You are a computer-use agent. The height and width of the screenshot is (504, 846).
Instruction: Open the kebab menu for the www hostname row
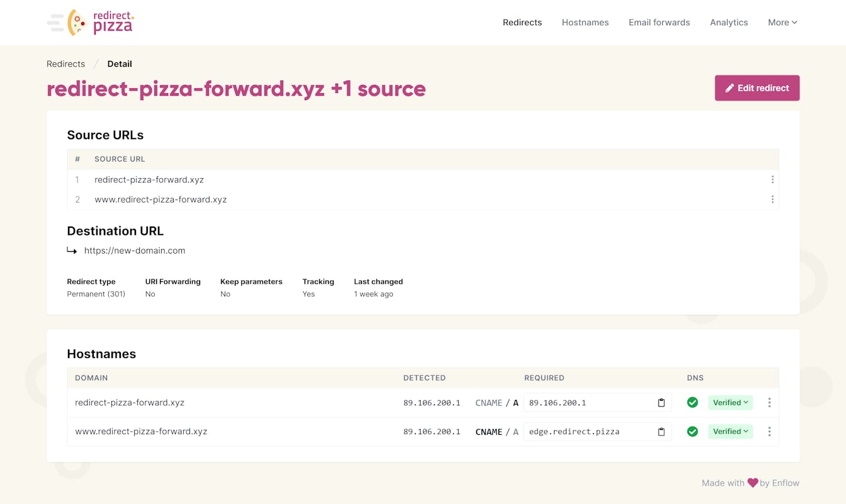769,432
